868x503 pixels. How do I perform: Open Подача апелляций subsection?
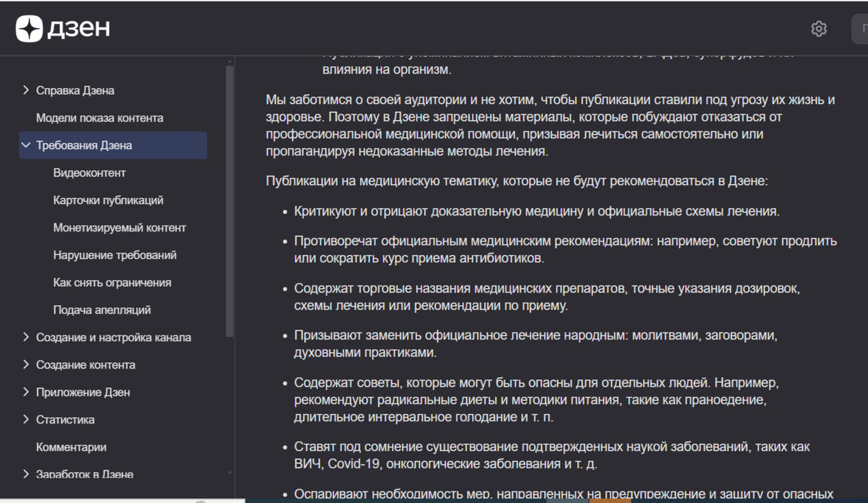(x=102, y=310)
